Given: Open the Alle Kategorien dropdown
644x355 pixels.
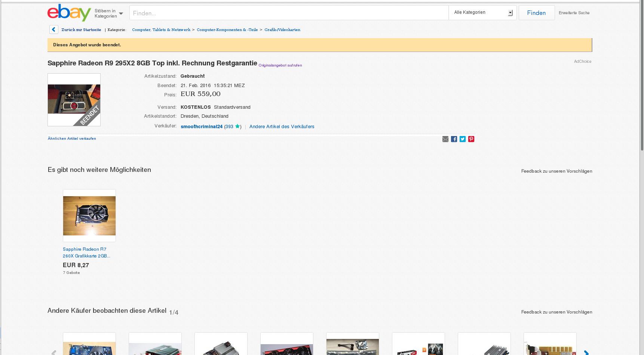Looking at the screenshot, I should (482, 13).
